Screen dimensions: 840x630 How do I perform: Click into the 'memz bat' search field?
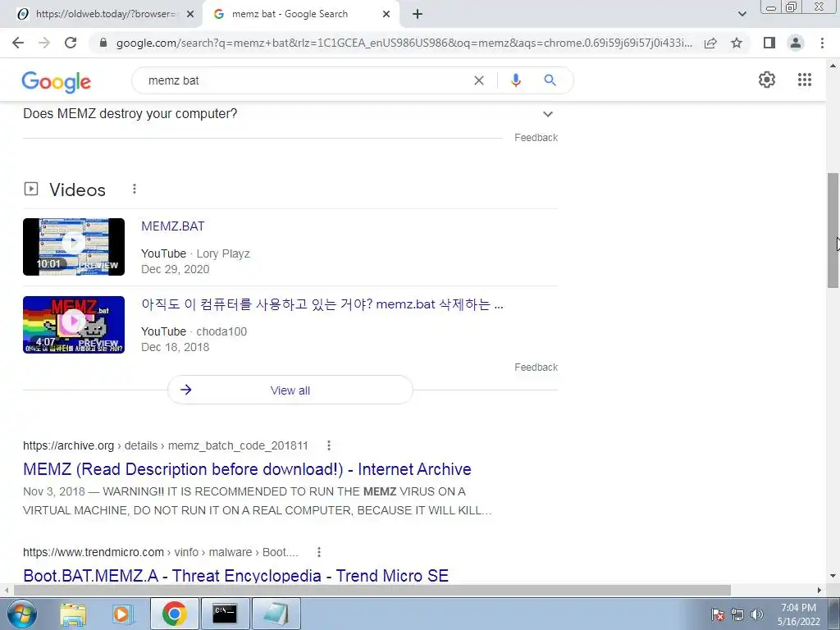(x=305, y=80)
